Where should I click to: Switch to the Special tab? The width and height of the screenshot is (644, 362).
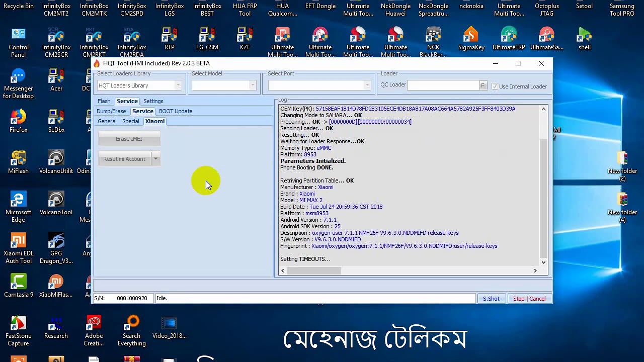130,121
